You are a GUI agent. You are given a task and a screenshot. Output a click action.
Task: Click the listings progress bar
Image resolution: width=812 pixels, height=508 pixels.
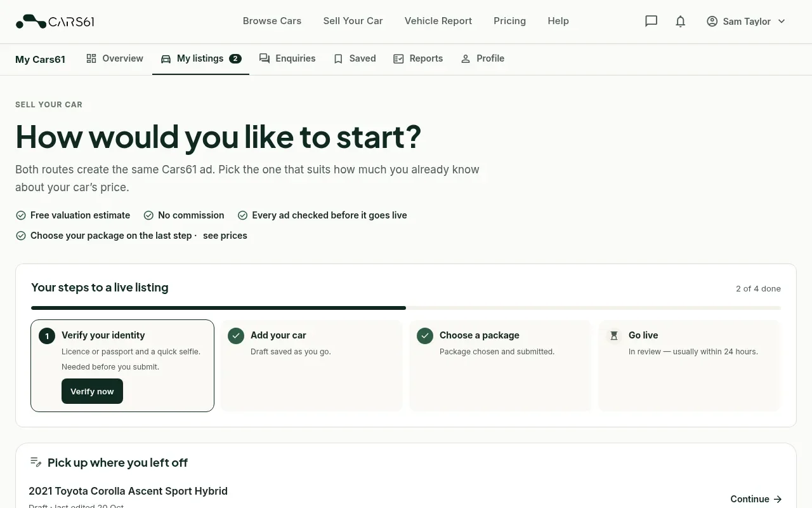pos(406,308)
